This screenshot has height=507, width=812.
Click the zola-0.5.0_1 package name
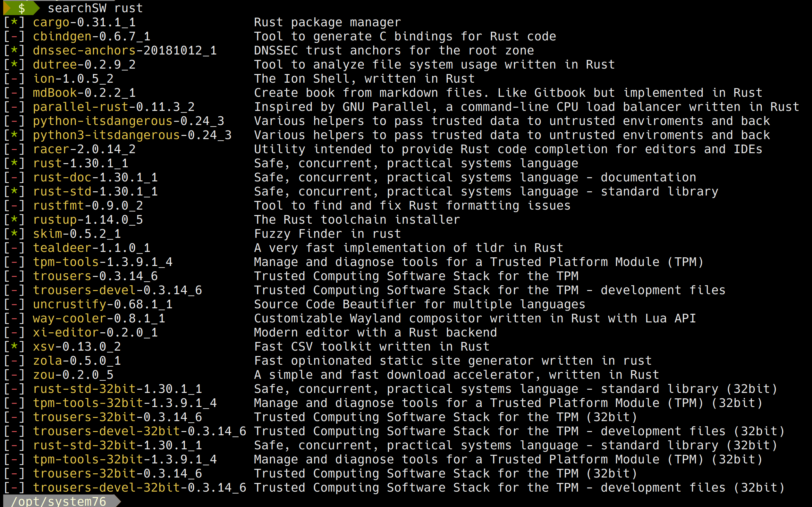pyautogui.click(x=77, y=361)
